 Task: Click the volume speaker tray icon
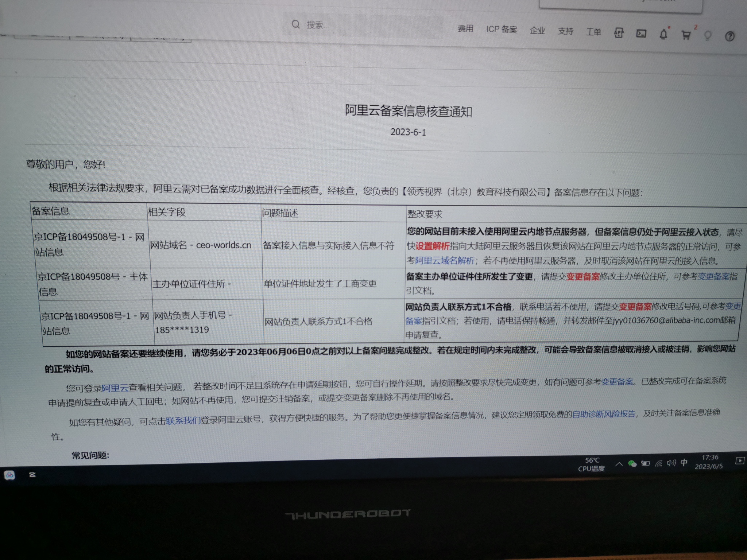click(671, 463)
